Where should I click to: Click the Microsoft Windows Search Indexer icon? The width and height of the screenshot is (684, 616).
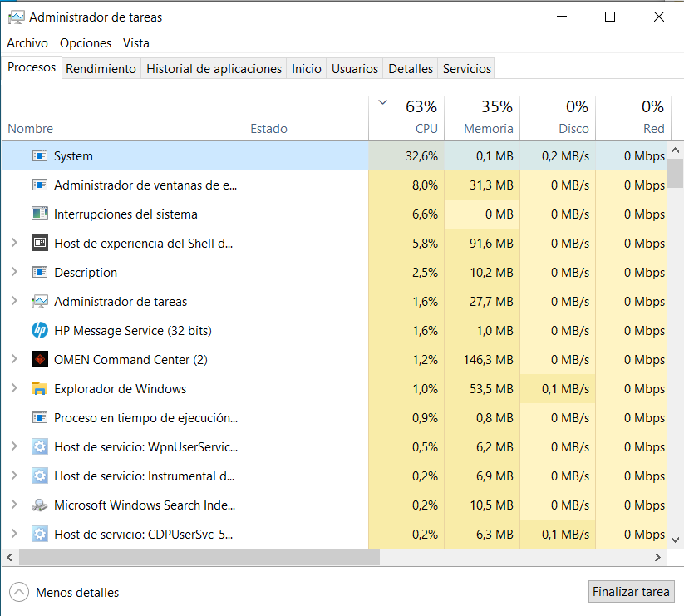coord(40,505)
